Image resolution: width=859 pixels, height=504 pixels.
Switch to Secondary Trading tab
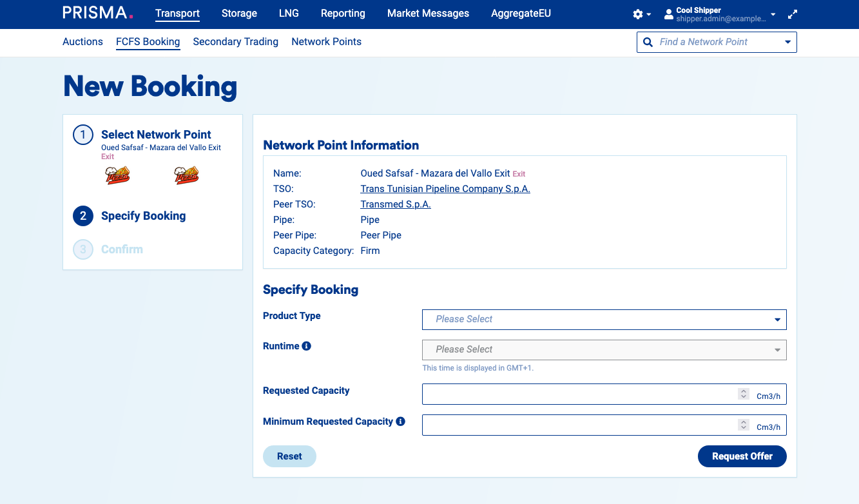click(235, 42)
